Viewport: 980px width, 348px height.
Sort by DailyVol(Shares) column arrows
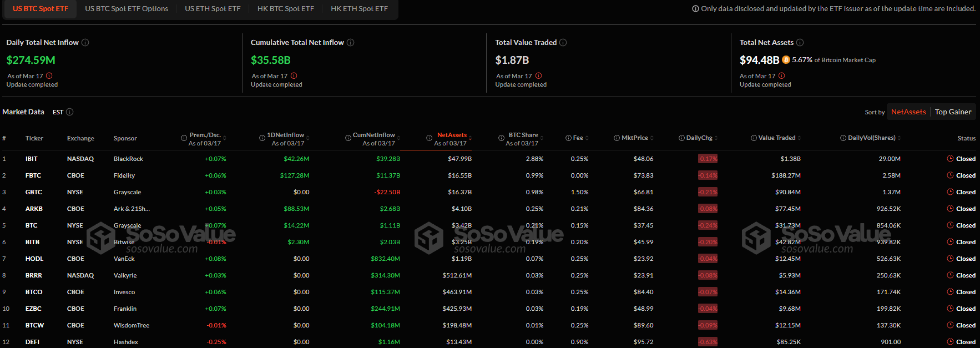[899, 138]
